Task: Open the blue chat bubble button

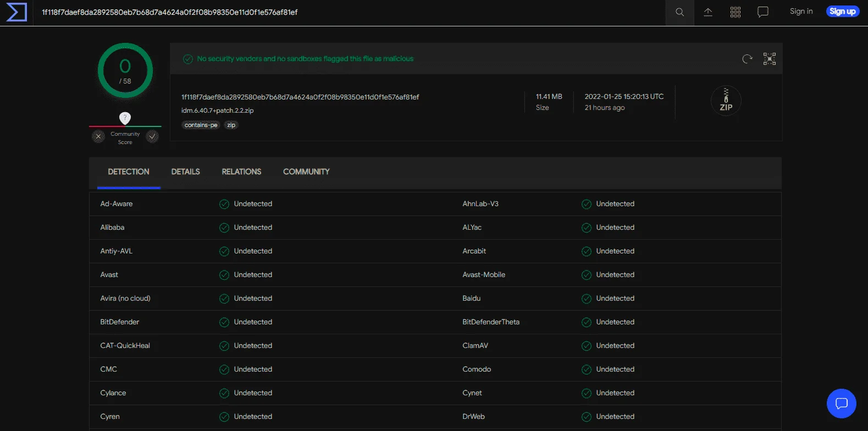Action: click(842, 404)
